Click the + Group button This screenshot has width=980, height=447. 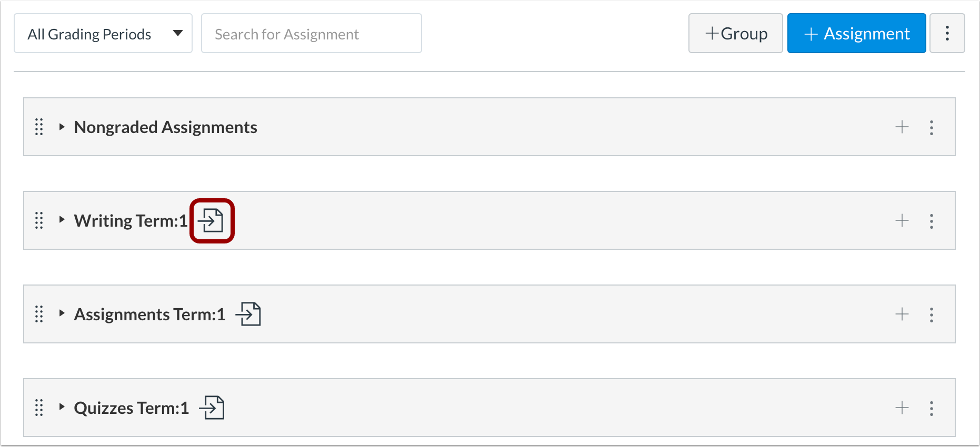[735, 33]
